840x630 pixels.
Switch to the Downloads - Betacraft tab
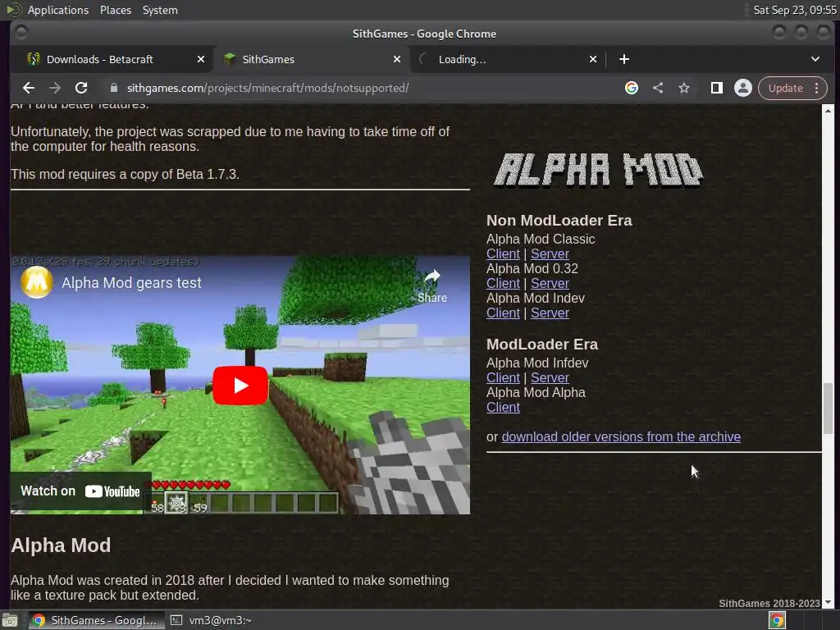99,59
